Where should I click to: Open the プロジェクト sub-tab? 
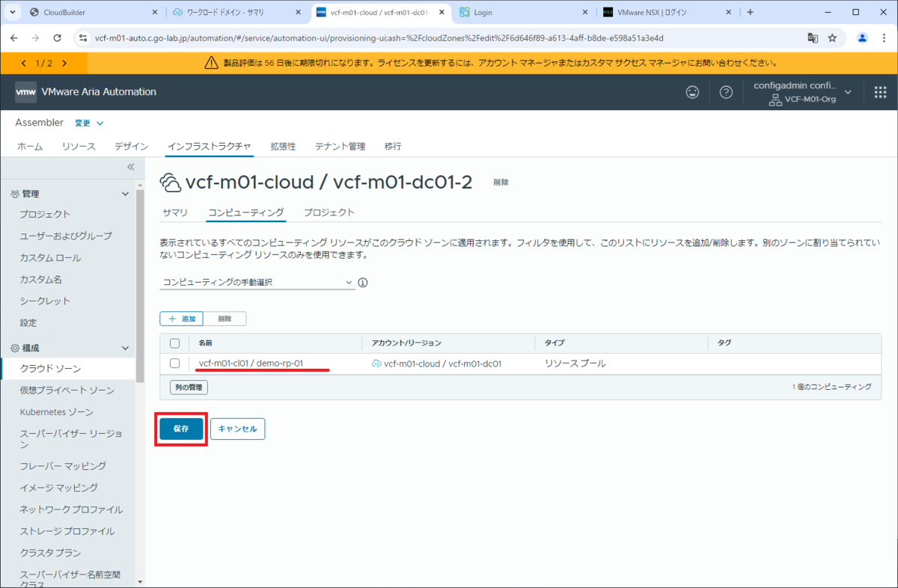(329, 212)
